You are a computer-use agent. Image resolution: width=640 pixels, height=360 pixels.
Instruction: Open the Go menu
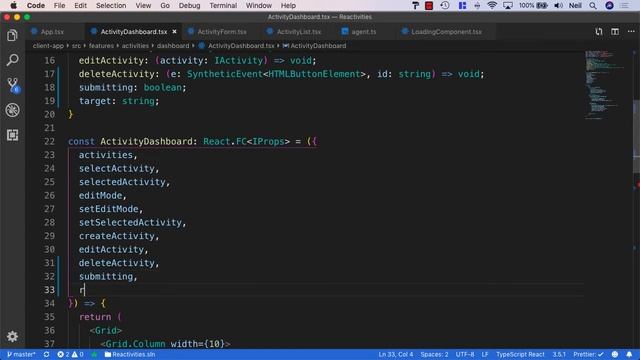pyautogui.click(x=165, y=5)
